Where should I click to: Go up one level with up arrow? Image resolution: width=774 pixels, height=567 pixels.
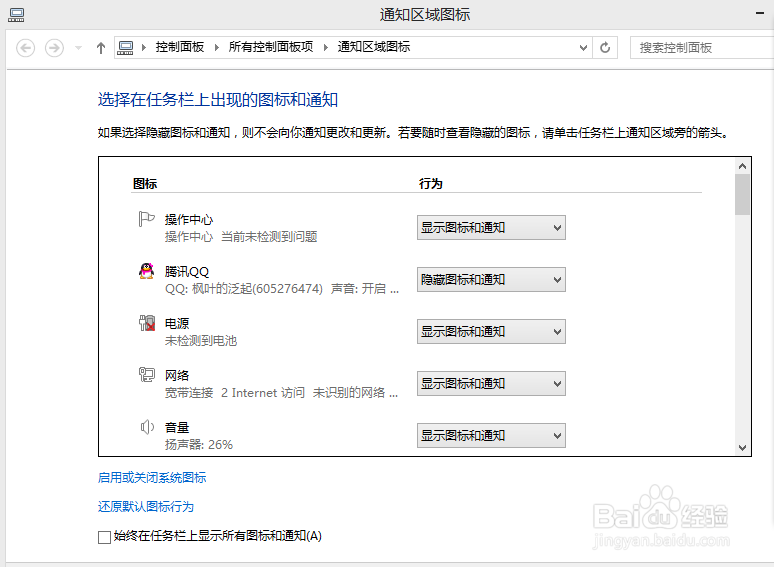click(x=101, y=48)
